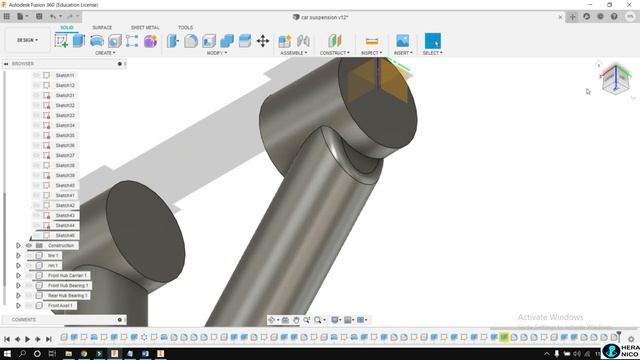Open the MODIFY dropdown menu
The image size is (640, 360).
(x=217, y=53)
